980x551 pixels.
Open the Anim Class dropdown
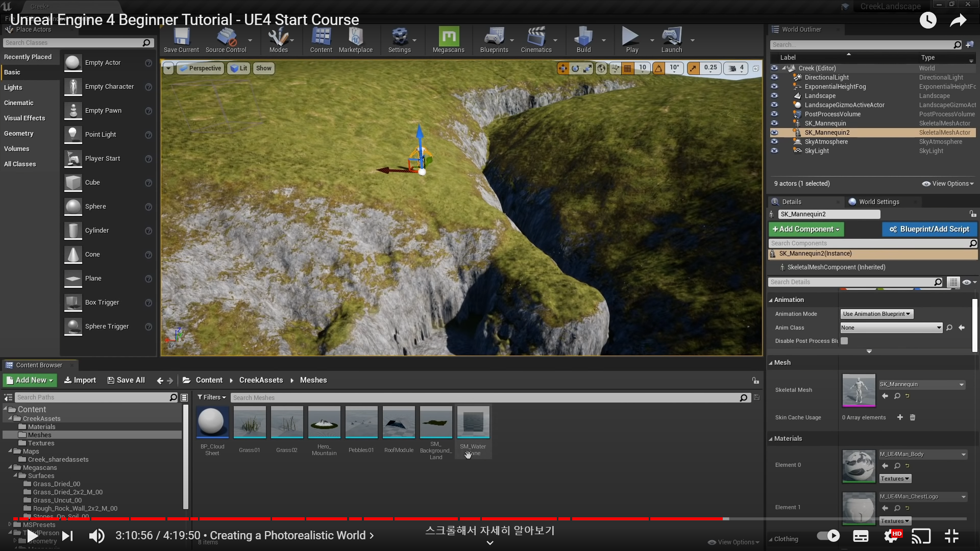point(891,328)
